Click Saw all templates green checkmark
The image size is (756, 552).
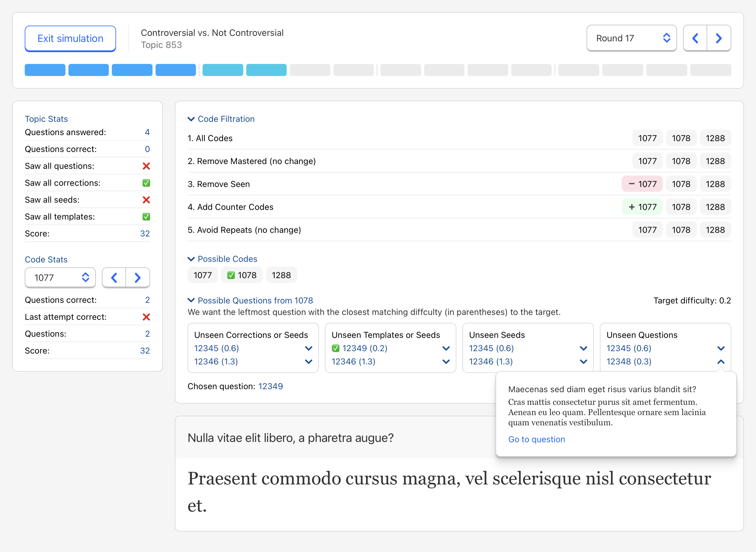(x=146, y=217)
